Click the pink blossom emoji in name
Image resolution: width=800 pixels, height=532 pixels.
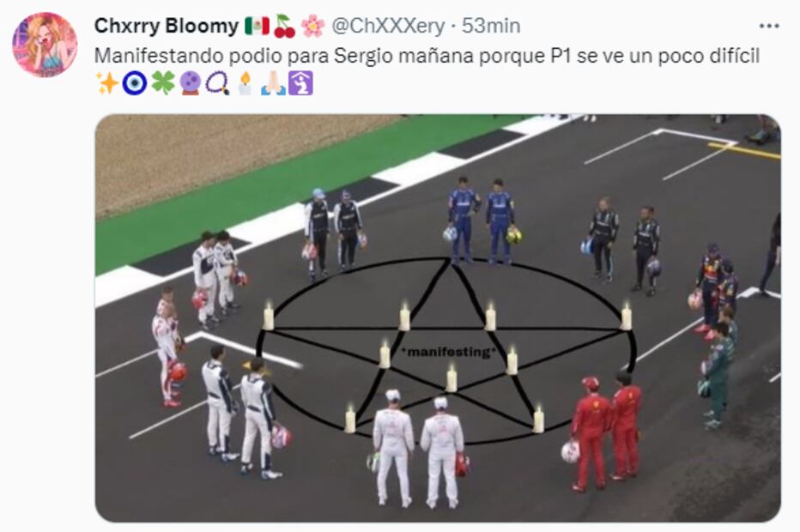coord(312,26)
